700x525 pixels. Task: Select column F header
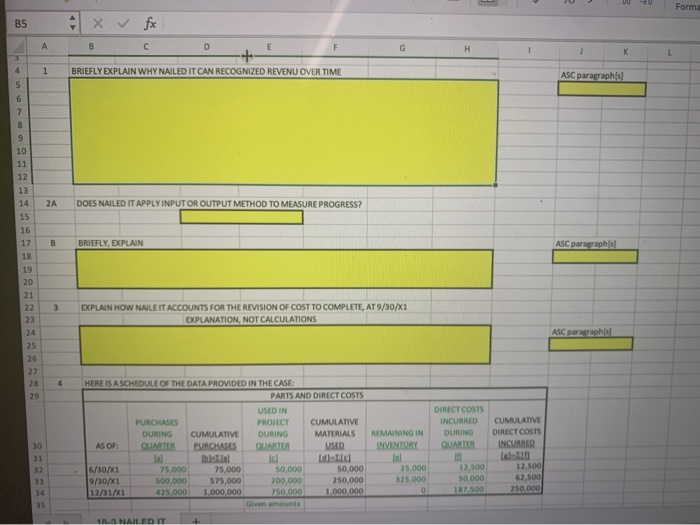pos(335,47)
